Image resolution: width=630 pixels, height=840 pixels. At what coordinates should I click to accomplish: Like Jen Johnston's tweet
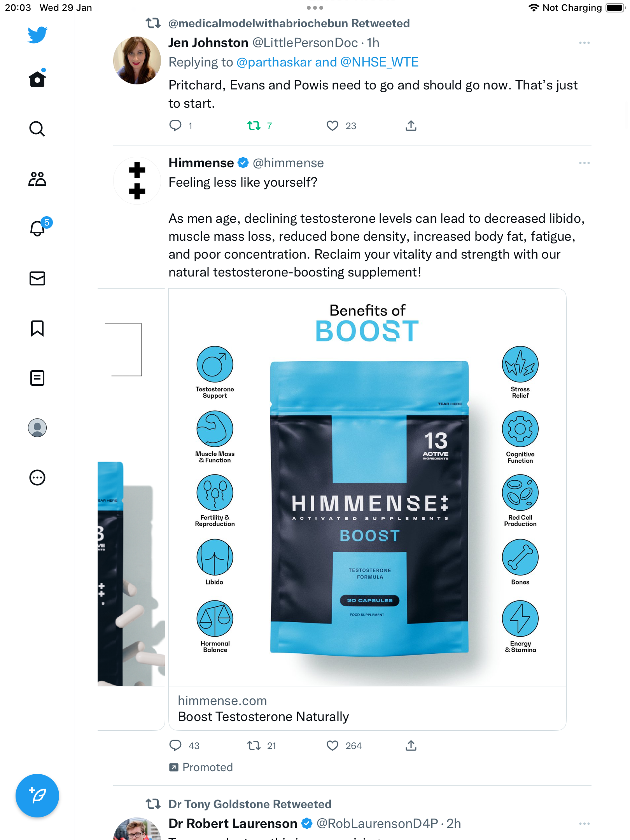tap(332, 126)
